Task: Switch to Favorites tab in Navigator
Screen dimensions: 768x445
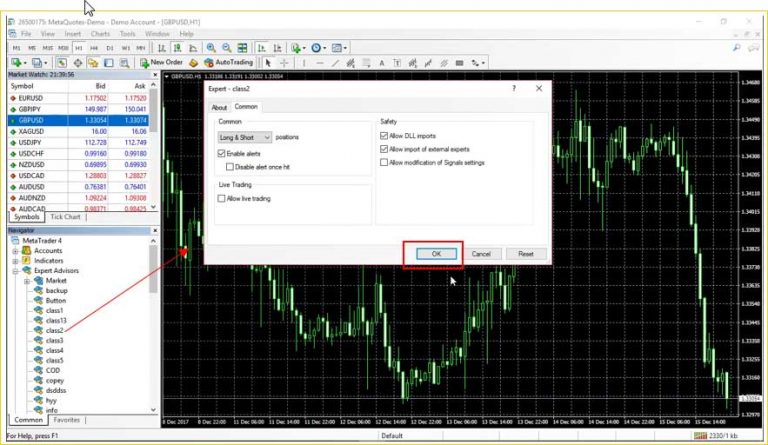Action: [x=67, y=420]
